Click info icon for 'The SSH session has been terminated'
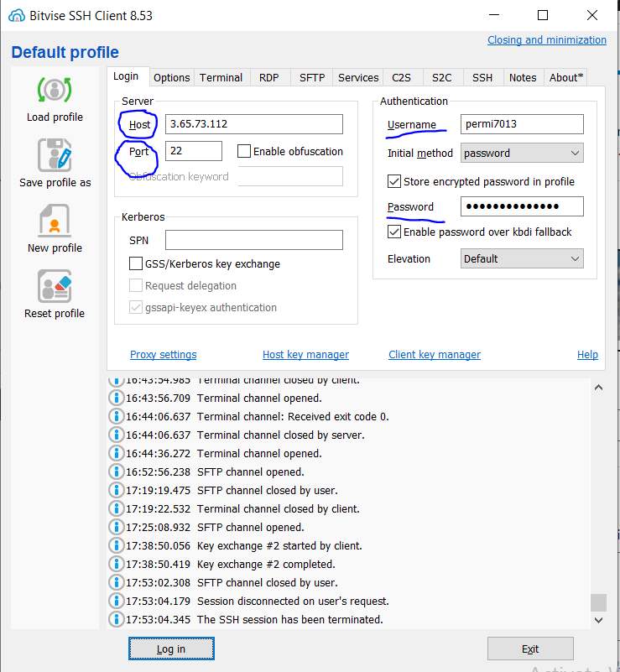Viewport: 620px width, 672px height. click(x=116, y=619)
